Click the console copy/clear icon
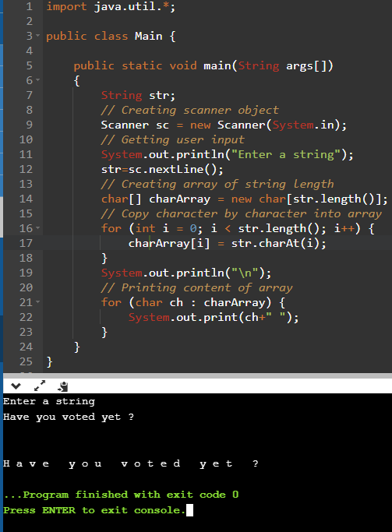392x532 pixels. (63, 386)
